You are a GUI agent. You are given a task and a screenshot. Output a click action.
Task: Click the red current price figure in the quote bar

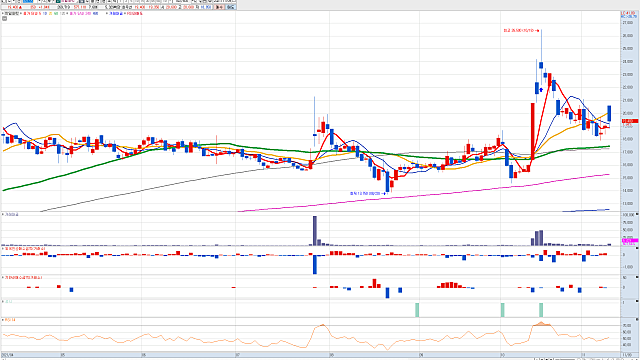pos(12,7)
